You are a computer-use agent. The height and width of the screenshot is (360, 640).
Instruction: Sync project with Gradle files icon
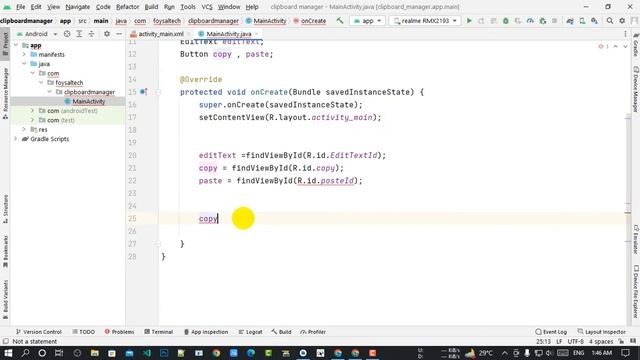[570, 20]
